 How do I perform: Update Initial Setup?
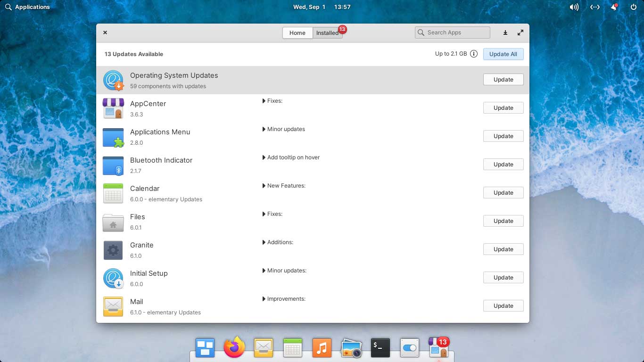pyautogui.click(x=503, y=278)
